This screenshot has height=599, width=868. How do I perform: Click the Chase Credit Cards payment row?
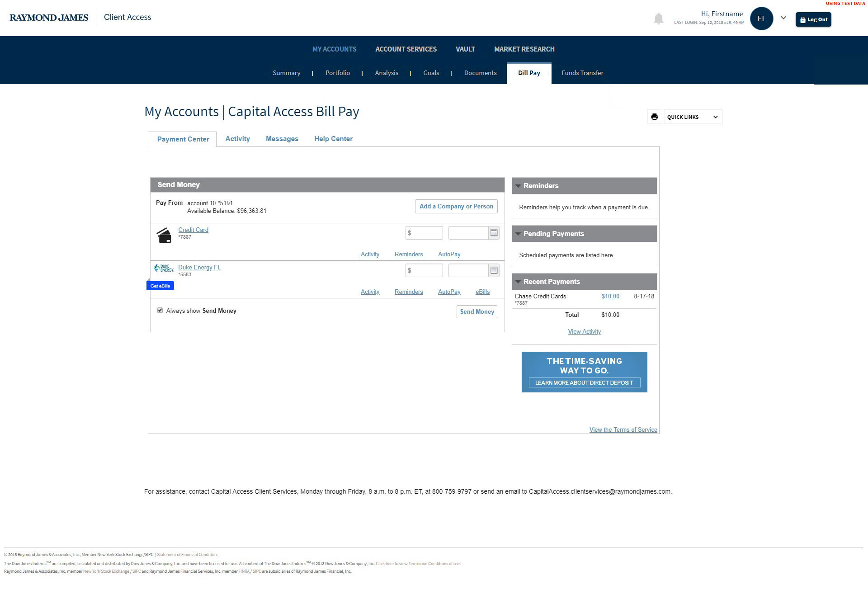[584, 299]
